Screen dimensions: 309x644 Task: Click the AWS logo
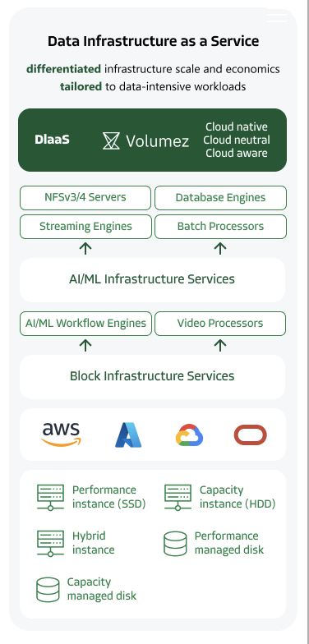61,435
